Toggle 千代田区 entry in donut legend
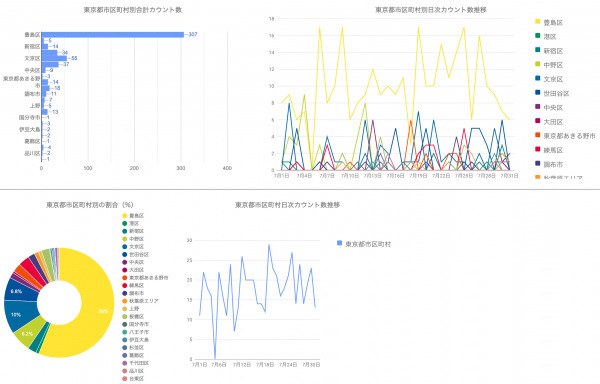The width and height of the screenshot is (600, 384). pyautogui.click(x=135, y=363)
